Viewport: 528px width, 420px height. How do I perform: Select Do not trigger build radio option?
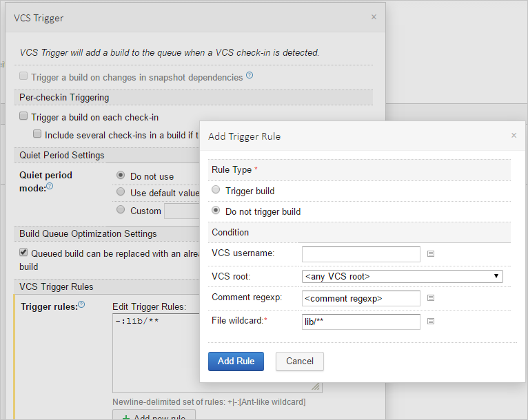[216, 211]
